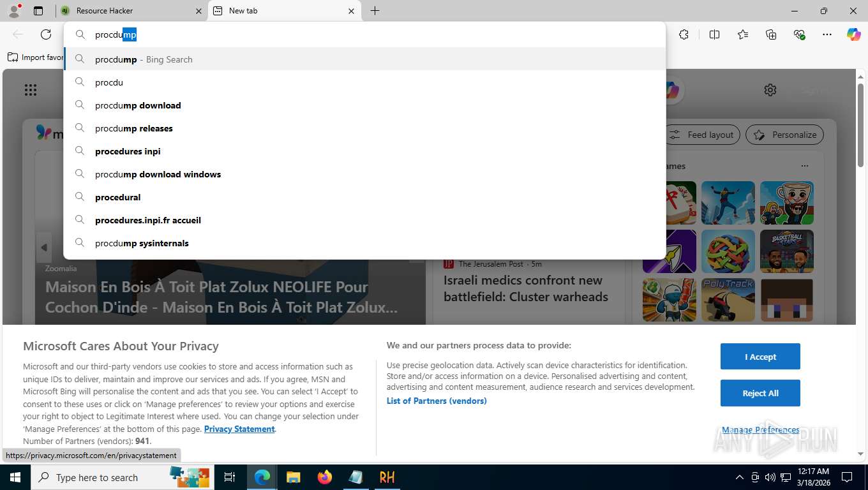Open the MSN apps grid launcher
Image resolution: width=868 pixels, height=490 pixels.
(x=31, y=90)
